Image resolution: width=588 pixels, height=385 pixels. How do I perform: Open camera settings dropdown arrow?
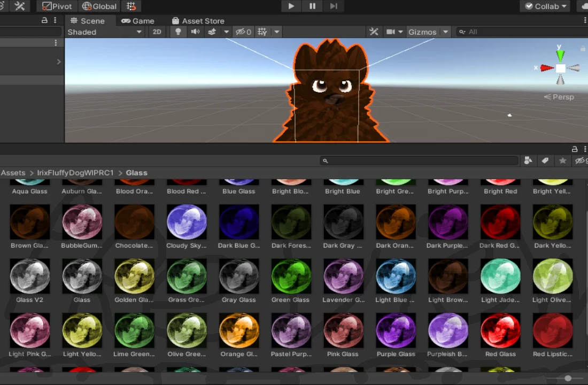click(x=400, y=32)
